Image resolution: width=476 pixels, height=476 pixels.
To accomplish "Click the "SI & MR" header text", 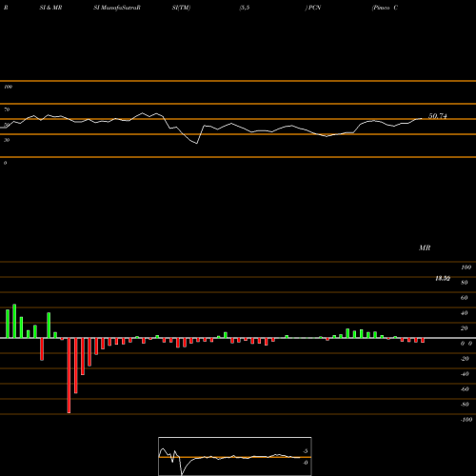I will (x=50, y=8).
